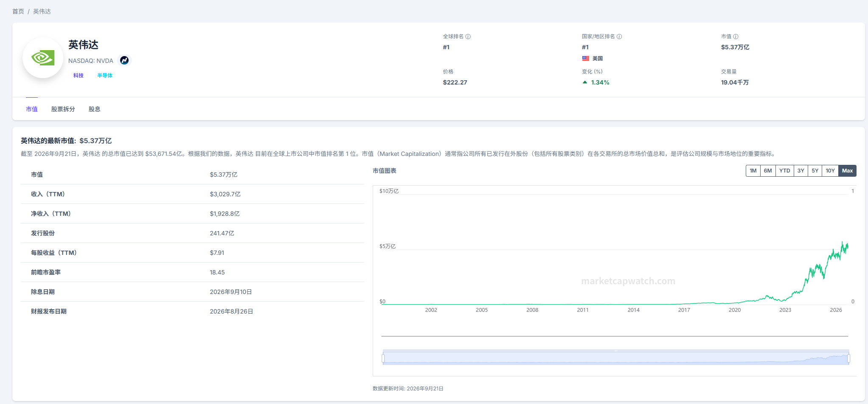Go to 首页 in the breadcrumb
This screenshot has width=868, height=404.
[x=18, y=11]
